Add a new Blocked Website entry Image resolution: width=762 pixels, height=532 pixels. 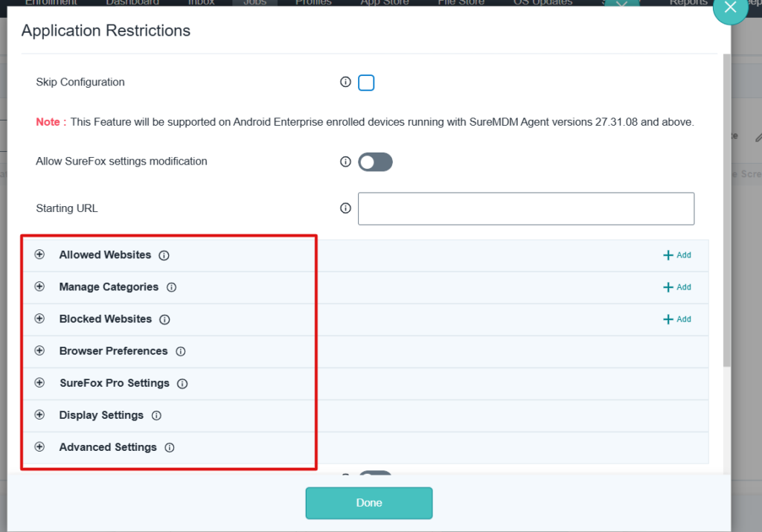click(x=677, y=319)
